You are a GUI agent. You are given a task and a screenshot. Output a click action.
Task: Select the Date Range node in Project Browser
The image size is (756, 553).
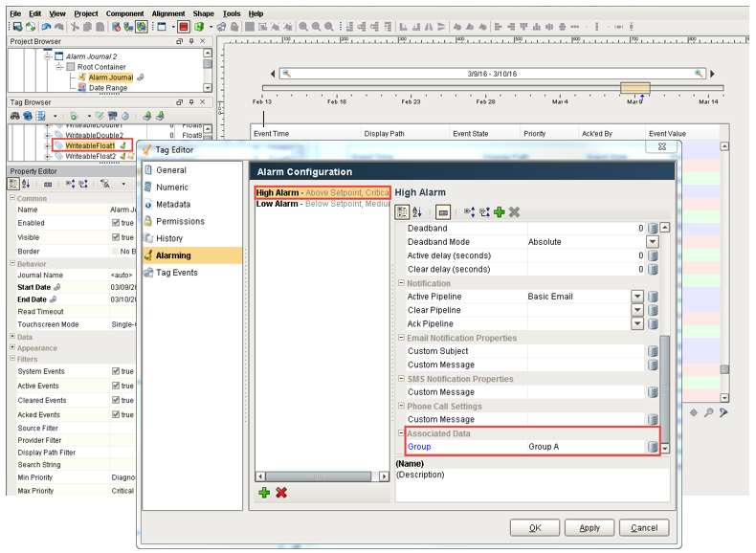(x=108, y=88)
